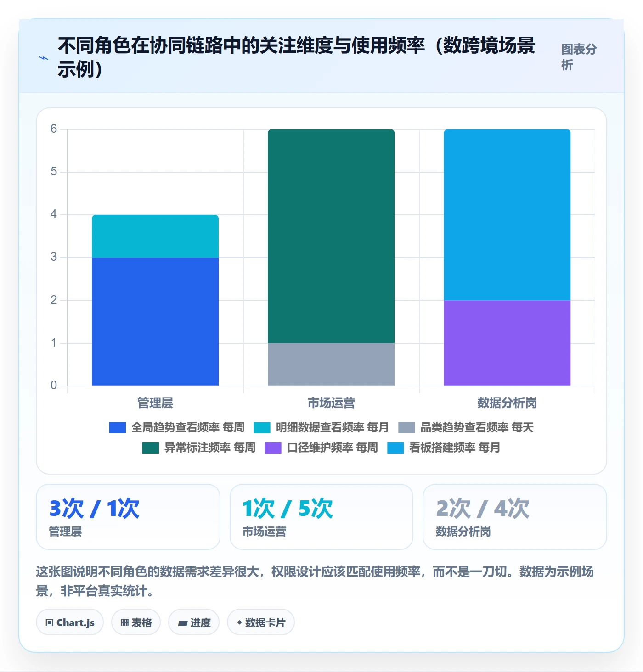This screenshot has height=672, width=643.
Task: Click the 数据分析岗 x-axis label under the chart
Action: (507, 403)
